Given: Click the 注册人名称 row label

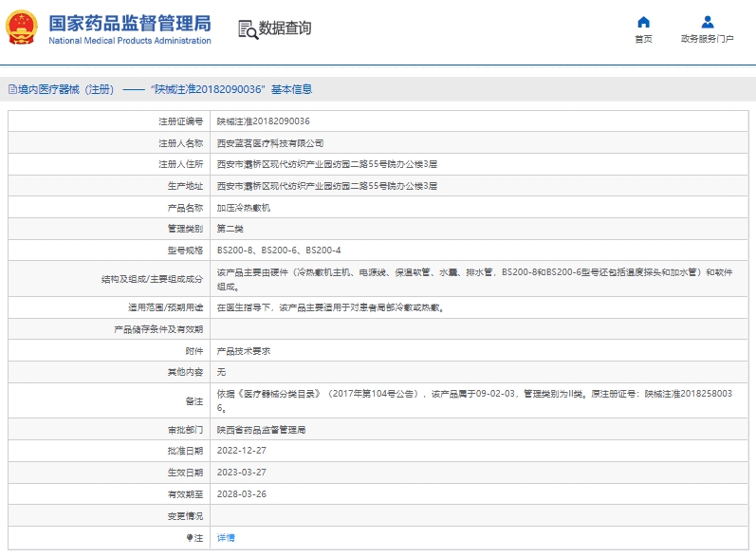Looking at the screenshot, I should click(x=181, y=143).
